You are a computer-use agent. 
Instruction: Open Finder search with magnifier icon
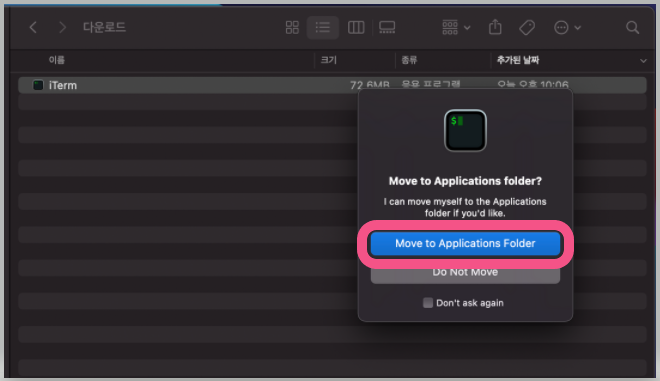click(632, 28)
